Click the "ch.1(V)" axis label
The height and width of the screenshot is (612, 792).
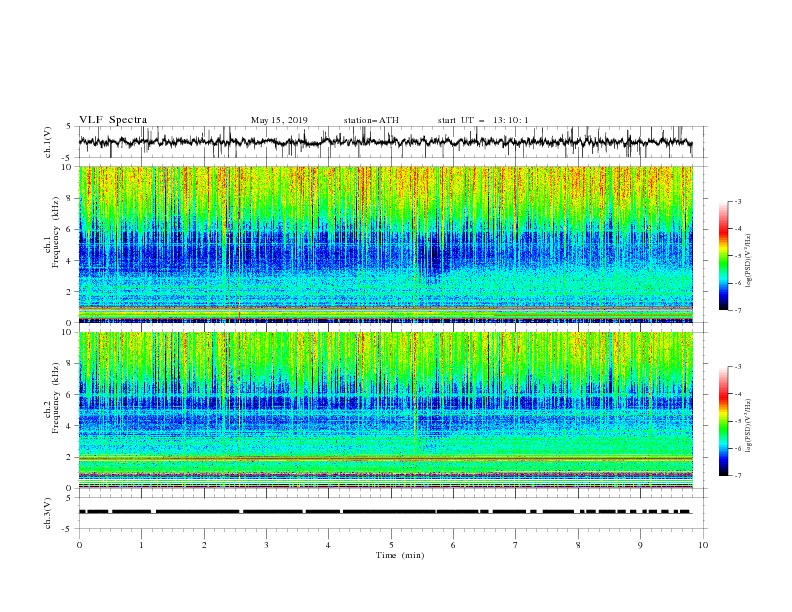coord(48,142)
